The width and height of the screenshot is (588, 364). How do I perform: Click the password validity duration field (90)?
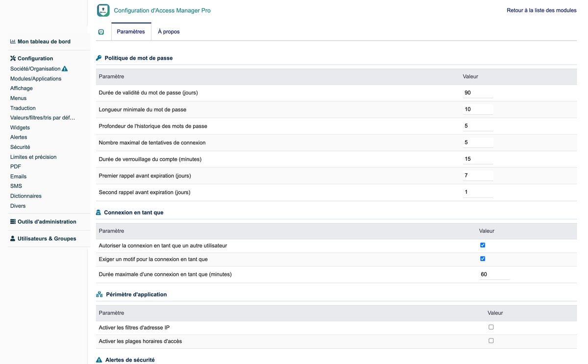[x=478, y=93]
